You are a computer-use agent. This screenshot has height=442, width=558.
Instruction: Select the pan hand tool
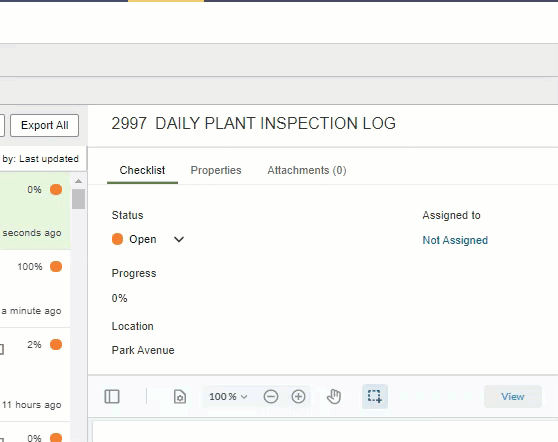(334, 396)
